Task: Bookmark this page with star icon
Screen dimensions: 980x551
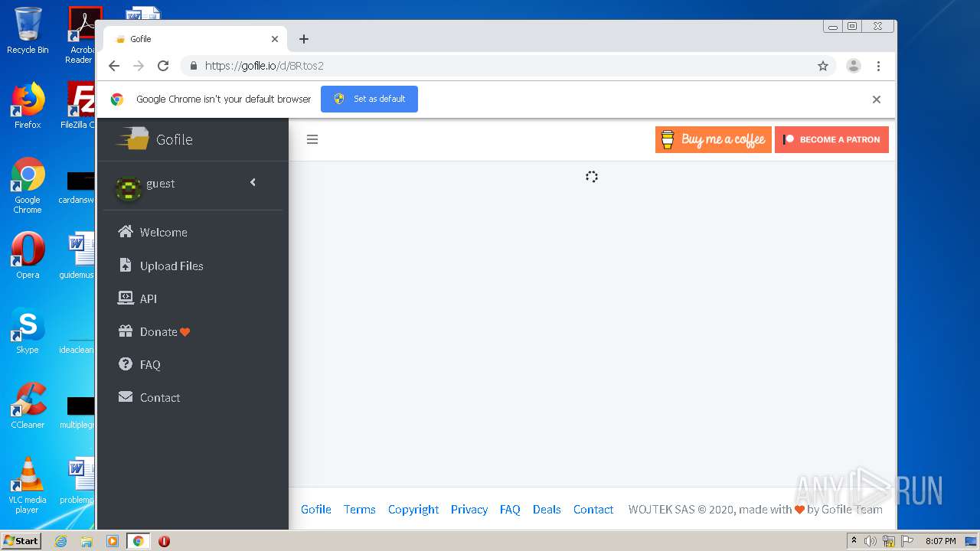Action: point(823,66)
